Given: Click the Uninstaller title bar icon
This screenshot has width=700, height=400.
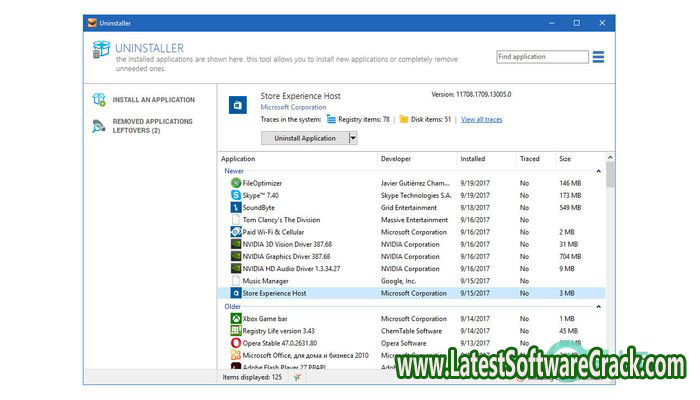Looking at the screenshot, I should pyautogui.click(x=92, y=23).
